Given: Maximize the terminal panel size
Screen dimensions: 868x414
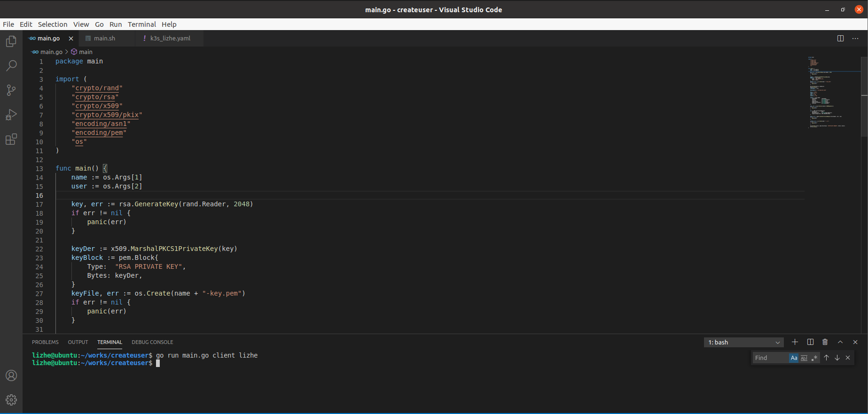Looking at the screenshot, I should click(x=840, y=342).
